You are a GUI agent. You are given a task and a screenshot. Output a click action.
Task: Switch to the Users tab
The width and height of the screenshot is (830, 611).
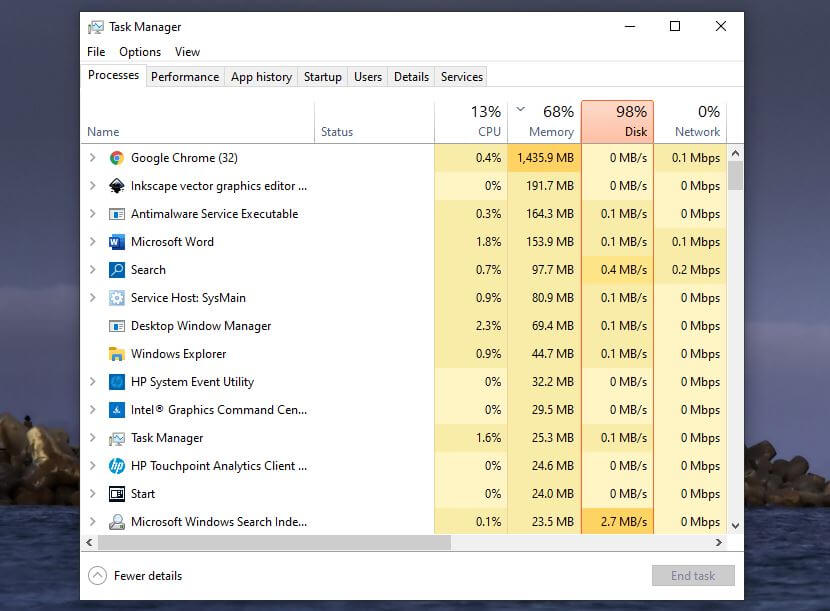(x=368, y=77)
